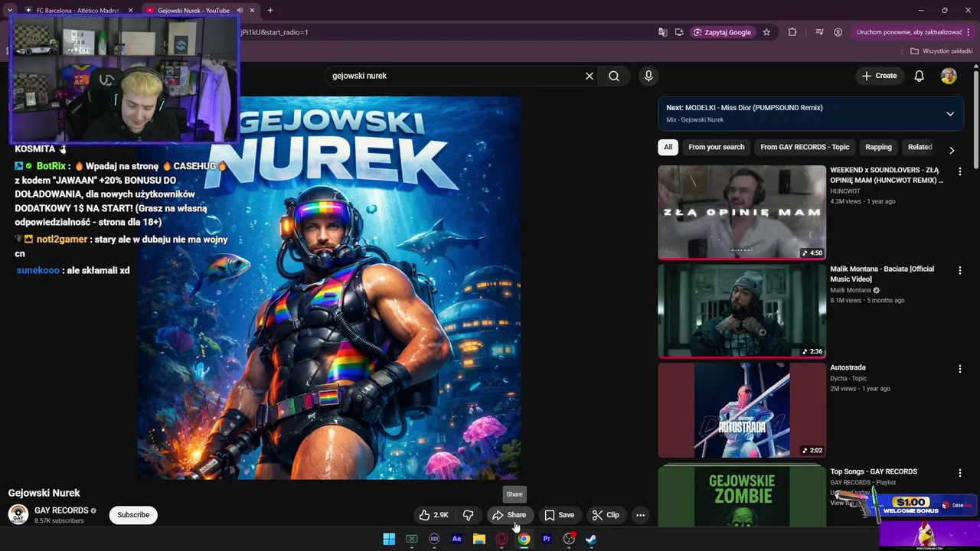Image resolution: width=980 pixels, height=551 pixels.
Task: Like the Gejowski Nurek video
Action: pyautogui.click(x=433, y=515)
